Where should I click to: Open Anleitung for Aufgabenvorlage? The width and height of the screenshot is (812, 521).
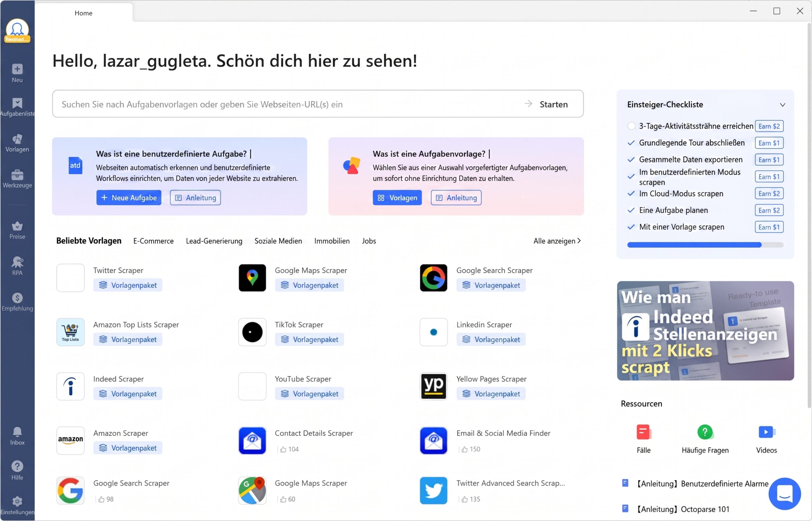pyautogui.click(x=456, y=198)
